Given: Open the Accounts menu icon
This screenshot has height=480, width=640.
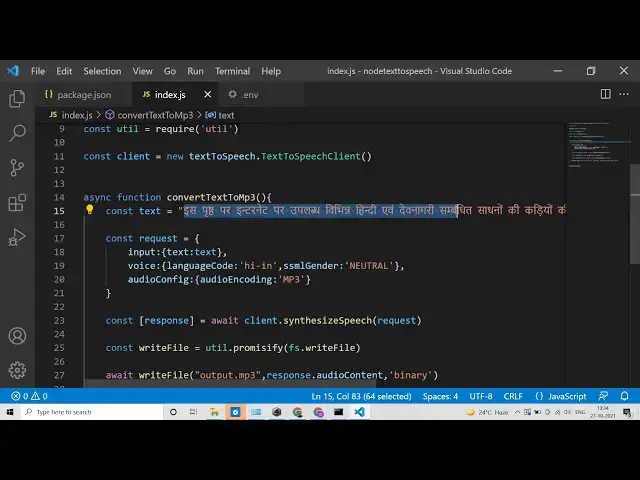Looking at the screenshot, I should click(17, 336).
